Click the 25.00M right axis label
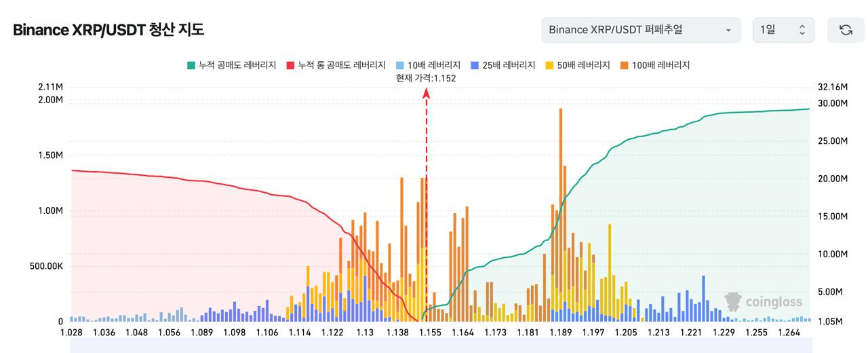The width and height of the screenshot is (868, 353). [x=833, y=141]
